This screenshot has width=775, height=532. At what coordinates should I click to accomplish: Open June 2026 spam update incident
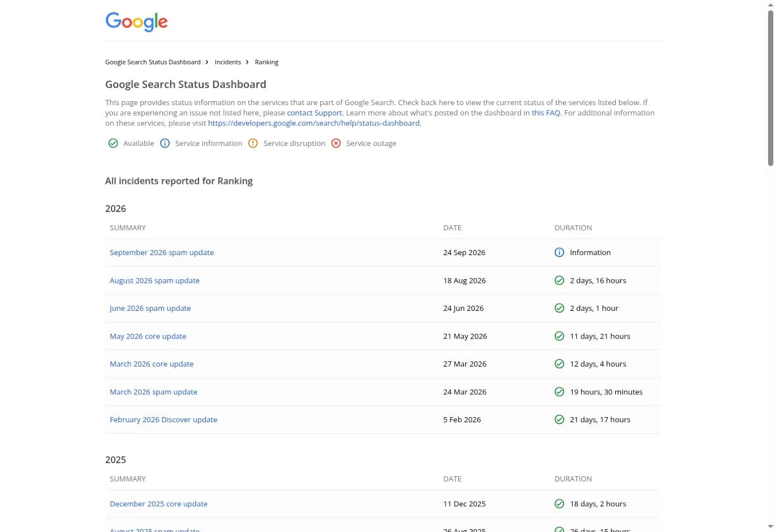[150, 308]
